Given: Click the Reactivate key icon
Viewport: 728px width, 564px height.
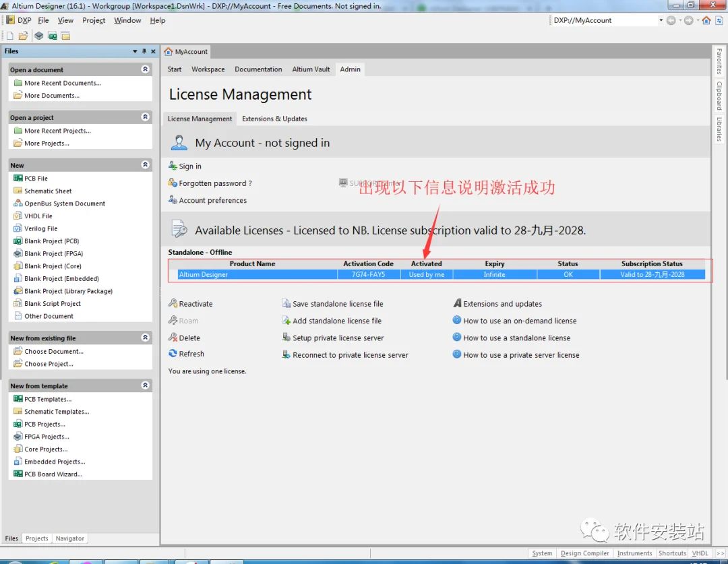Looking at the screenshot, I should [173, 303].
